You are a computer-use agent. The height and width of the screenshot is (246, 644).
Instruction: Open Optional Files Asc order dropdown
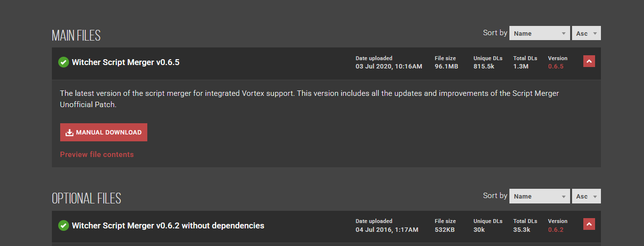tap(586, 196)
